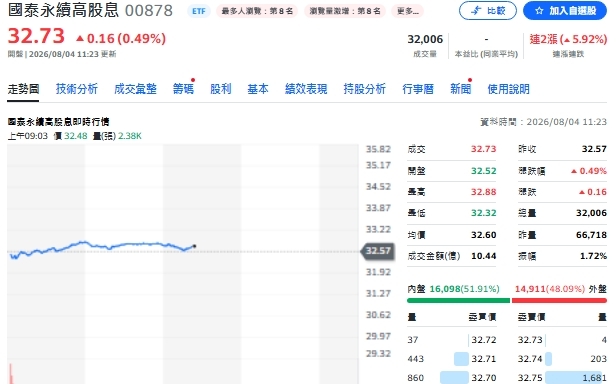Click the 漲跌幅 0.49% value
Screen dimensions: 616x384
tap(589, 171)
